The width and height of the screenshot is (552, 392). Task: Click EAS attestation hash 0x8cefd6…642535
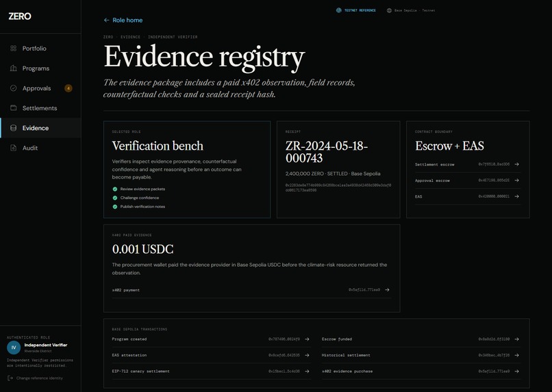pos(284,356)
